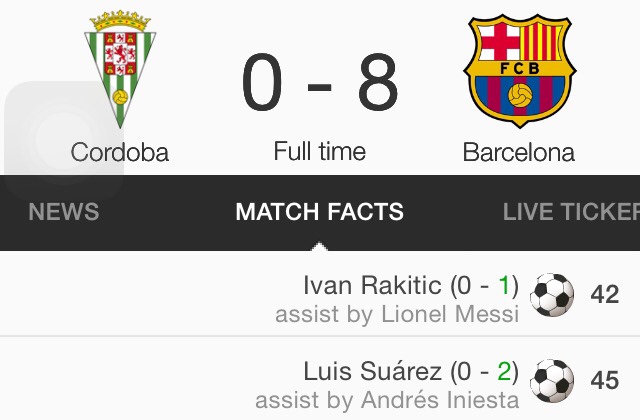
Task: Tap the Barcelona team name
Action: click(x=518, y=153)
